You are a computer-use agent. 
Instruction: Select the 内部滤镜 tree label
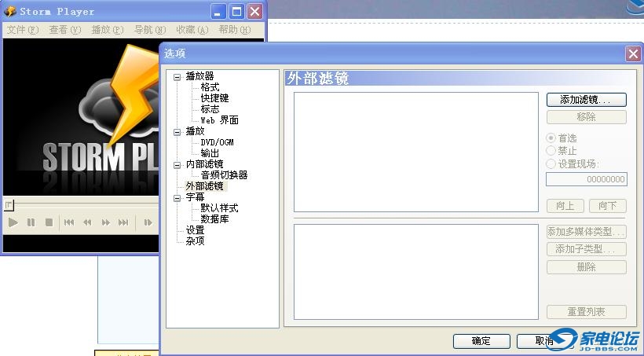click(x=204, y=164)
